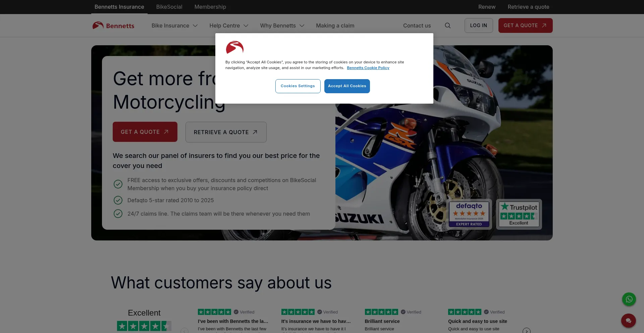Expand the Why Bennetts menu chevron

click(x=302, y=26)
